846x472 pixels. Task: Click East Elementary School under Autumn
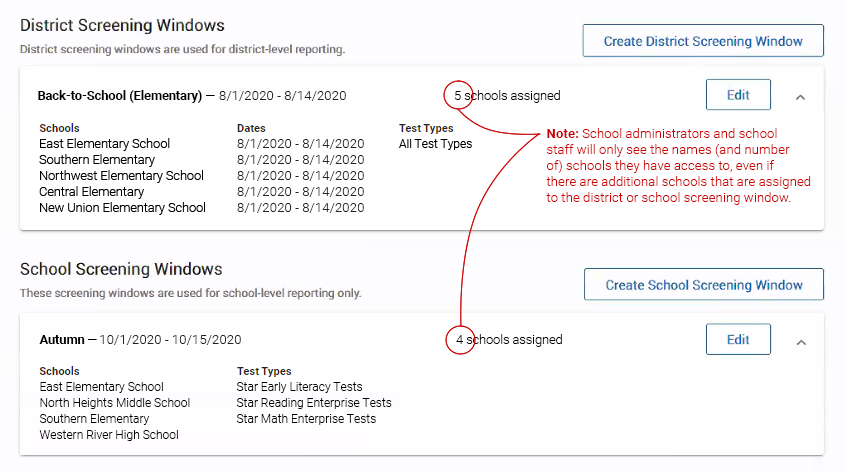101,387
